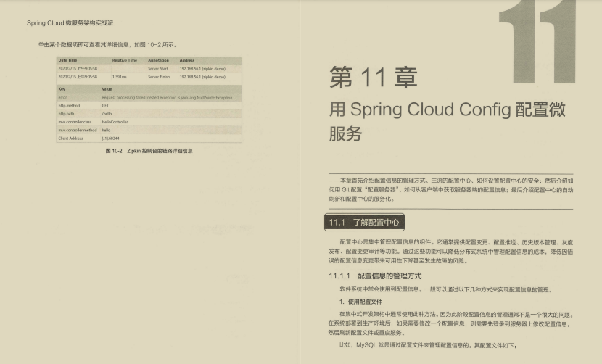This screenshot has width=602, height=364.
Task: Click the 'Relative Time' column header
Action: click(x=125, y=60)
